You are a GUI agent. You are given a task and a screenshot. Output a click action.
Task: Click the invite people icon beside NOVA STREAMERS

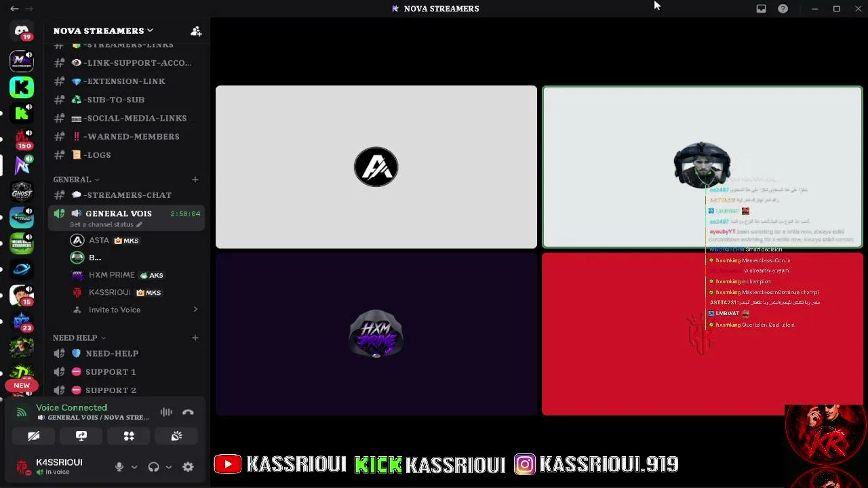(196, 30)
